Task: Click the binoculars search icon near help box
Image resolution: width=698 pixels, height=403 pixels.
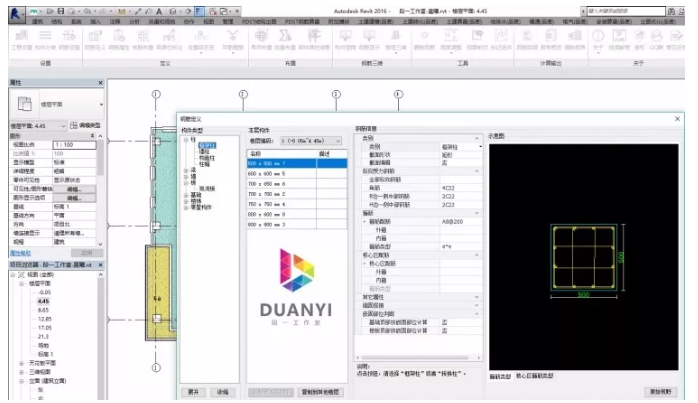Action: tap(672, 12)
